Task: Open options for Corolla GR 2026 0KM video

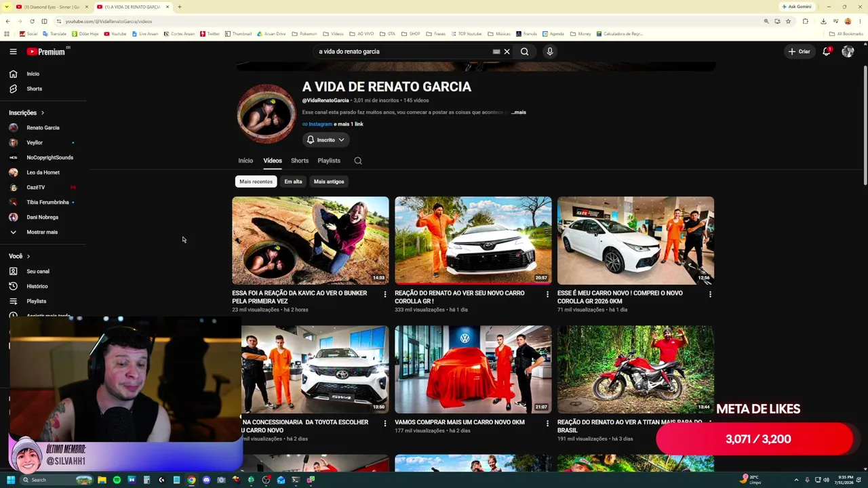Action: pyautogui.click(x=710, y=294)
